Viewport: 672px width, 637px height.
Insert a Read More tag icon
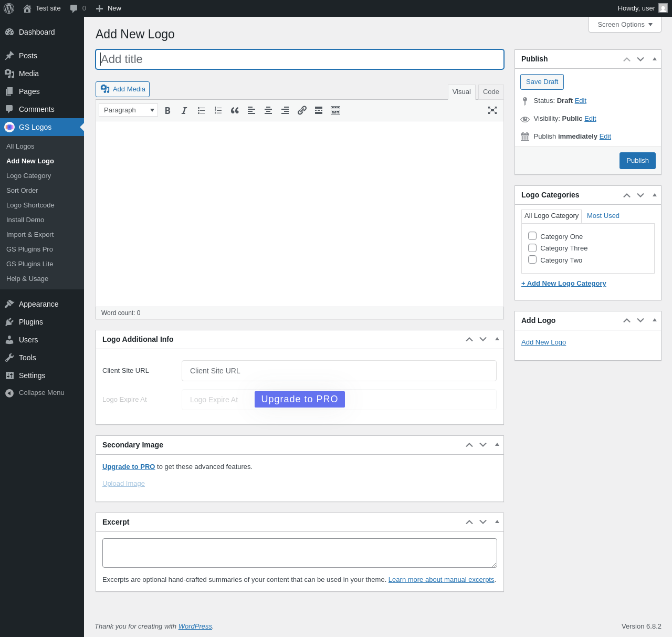pyautogui.click(x=319, y=110)
